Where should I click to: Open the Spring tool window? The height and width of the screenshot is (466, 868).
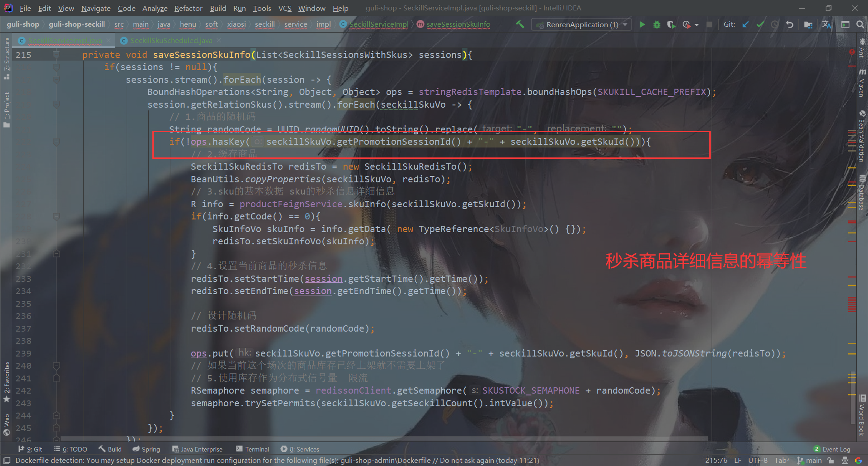pyautogui.click(x=146, y=449)
